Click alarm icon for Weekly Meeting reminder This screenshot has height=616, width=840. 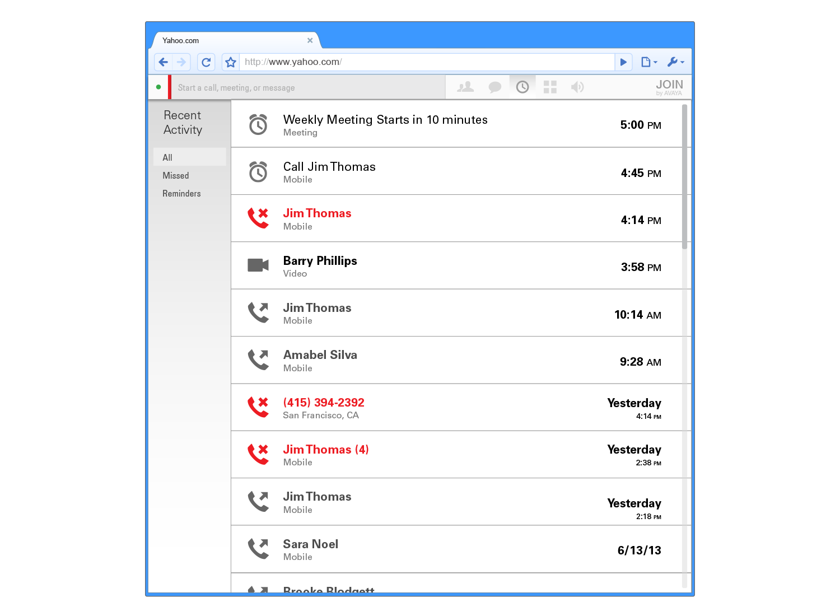coord(258,124)
